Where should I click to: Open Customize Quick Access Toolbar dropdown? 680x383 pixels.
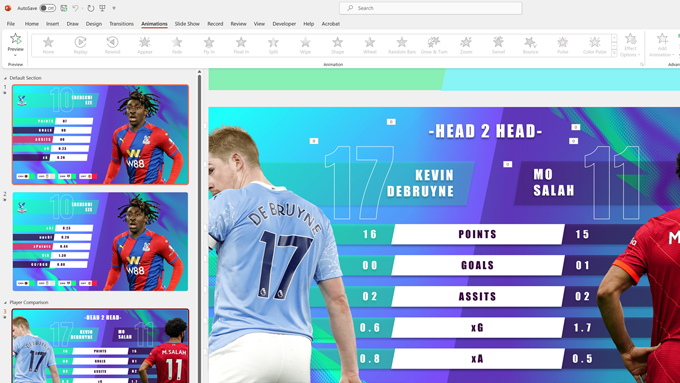(114, 8)
